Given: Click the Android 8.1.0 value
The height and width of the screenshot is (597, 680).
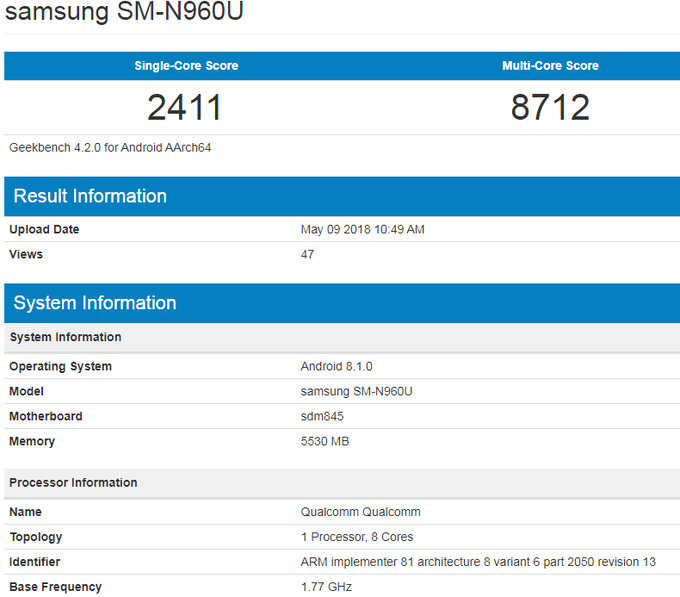Looking at the screenshot, I should [x=336, y=366].
